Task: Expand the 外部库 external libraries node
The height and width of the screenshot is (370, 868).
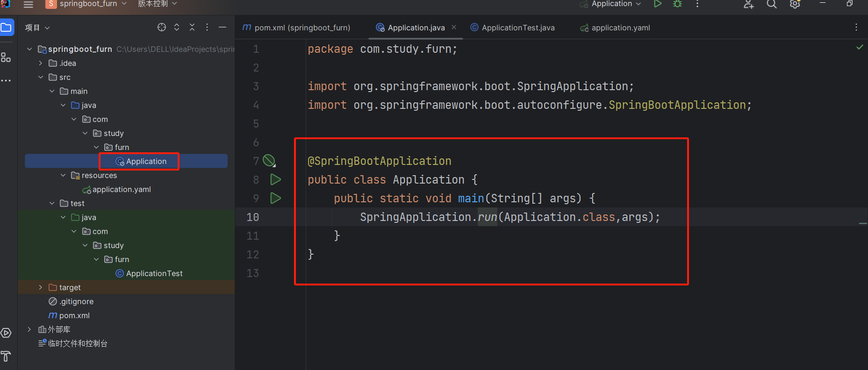Action: pos(29,329)
